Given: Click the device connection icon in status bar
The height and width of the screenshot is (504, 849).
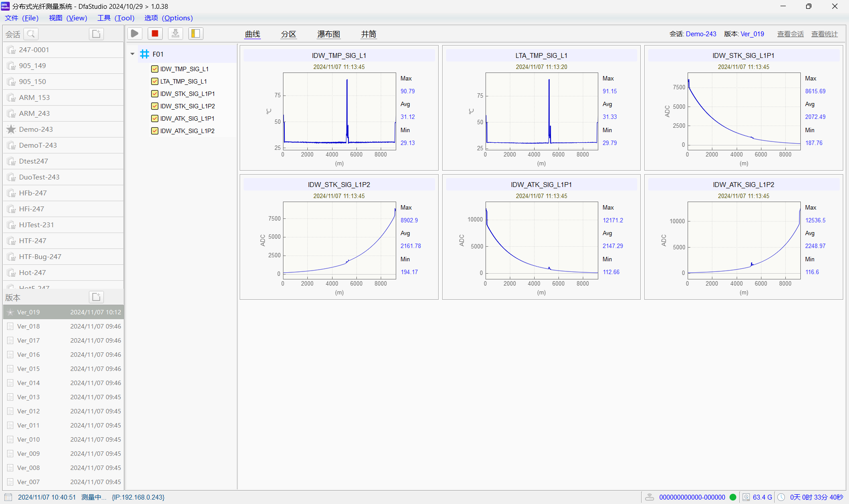Looking at the screenshot, I should point(650,497).
